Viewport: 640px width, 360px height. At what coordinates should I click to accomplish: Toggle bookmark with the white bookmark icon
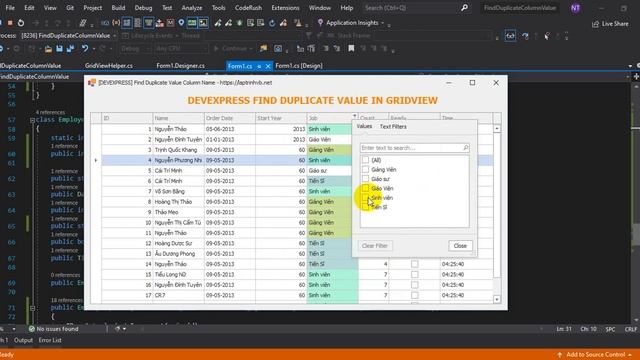(x=351, y=49)
